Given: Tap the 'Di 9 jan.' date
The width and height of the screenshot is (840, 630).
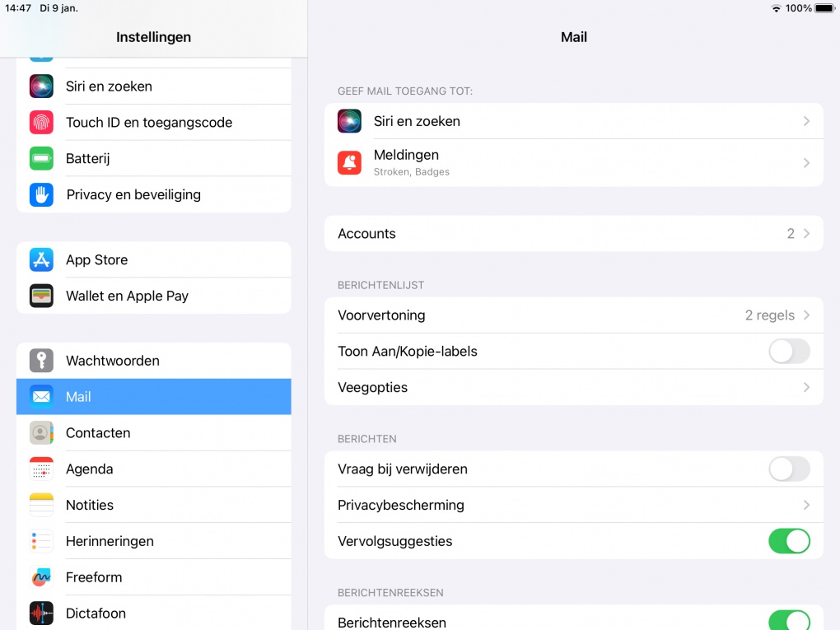Looking at the screenshot, I should [x=59, y=8].
